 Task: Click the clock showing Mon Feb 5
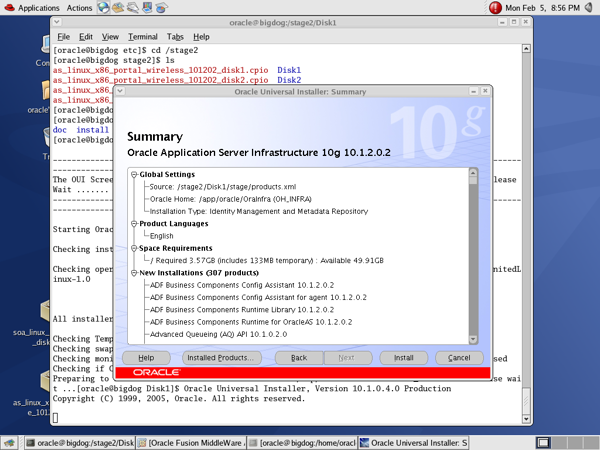coord(542,8)
